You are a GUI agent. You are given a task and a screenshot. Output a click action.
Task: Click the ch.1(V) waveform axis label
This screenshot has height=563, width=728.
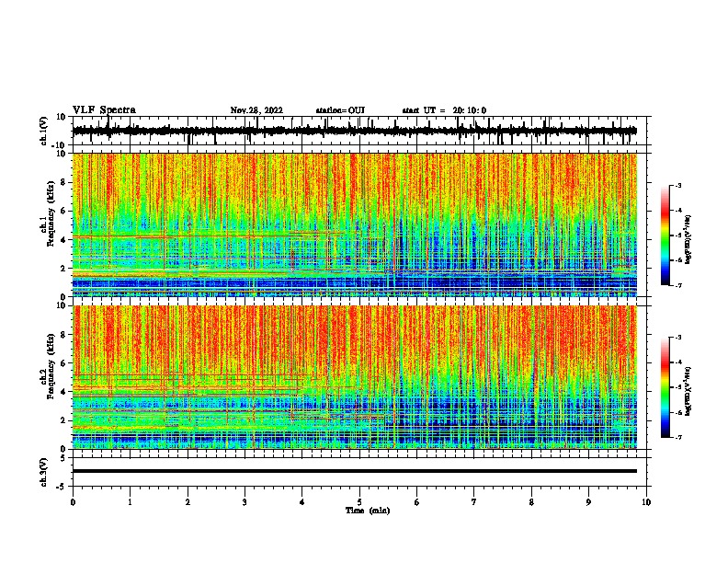(44, 131)
